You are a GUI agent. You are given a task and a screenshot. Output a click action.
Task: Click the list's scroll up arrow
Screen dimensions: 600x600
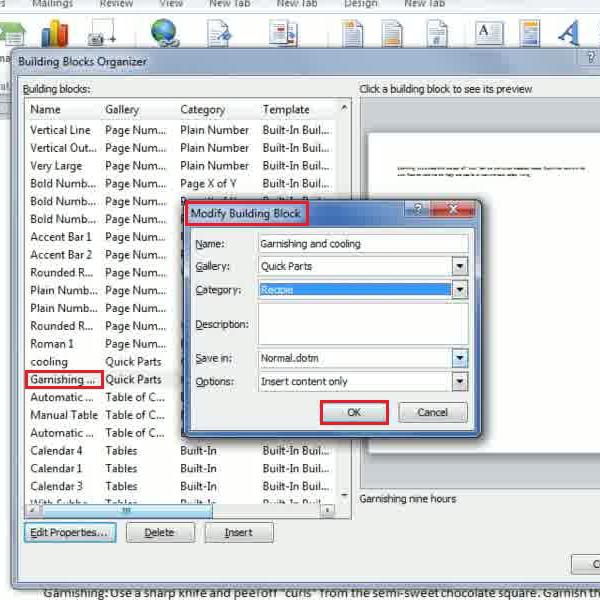(x=344, y=108)
